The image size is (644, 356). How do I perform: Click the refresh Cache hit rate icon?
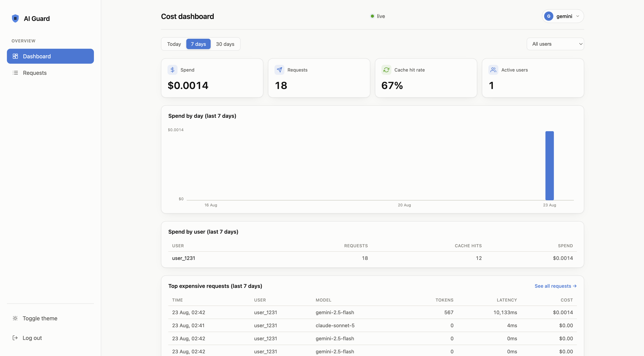[386, 70]
